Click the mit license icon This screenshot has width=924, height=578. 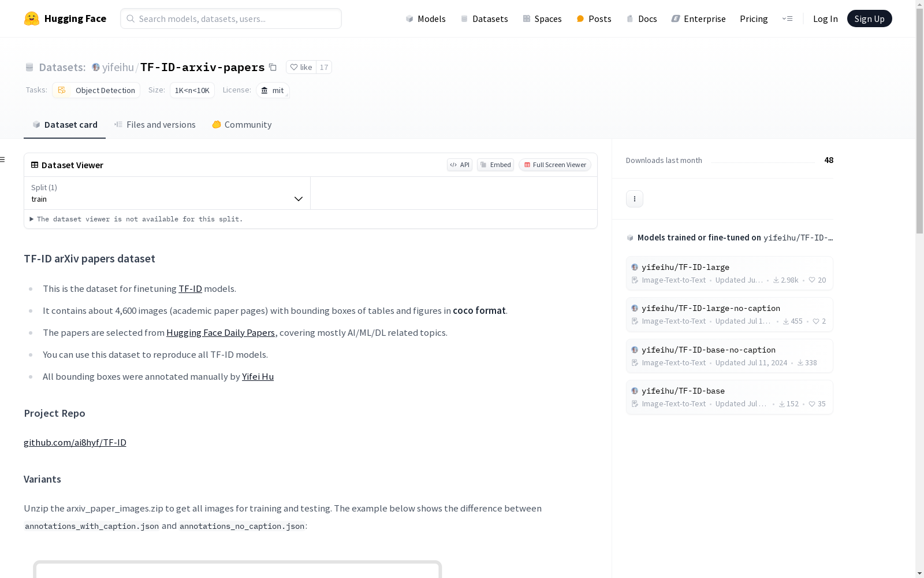pos(264,90)
